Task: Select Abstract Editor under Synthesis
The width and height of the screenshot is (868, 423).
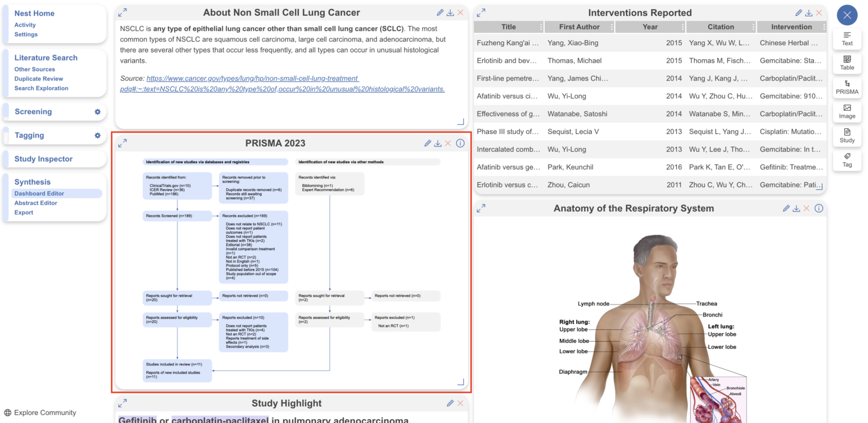Action: pyautogui.click(x=36, y=203)
